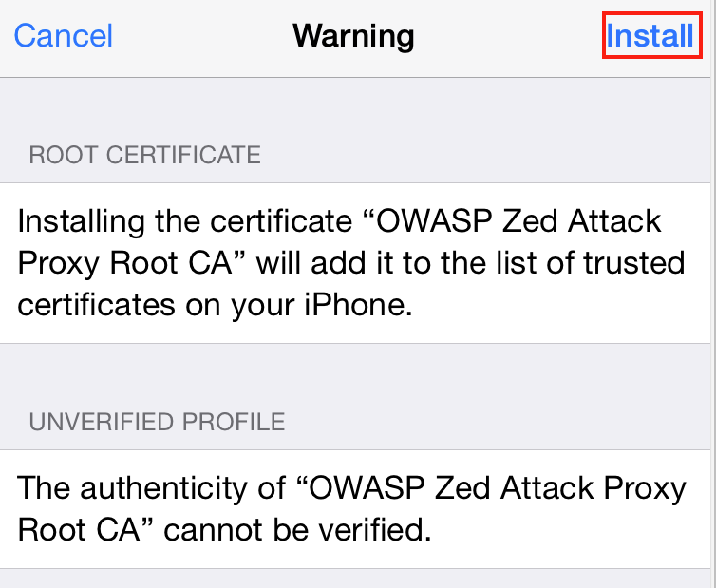This screenshot has width=716, height=588.
Task: Click "certificates on your" in third line
Action: (156, 306)
